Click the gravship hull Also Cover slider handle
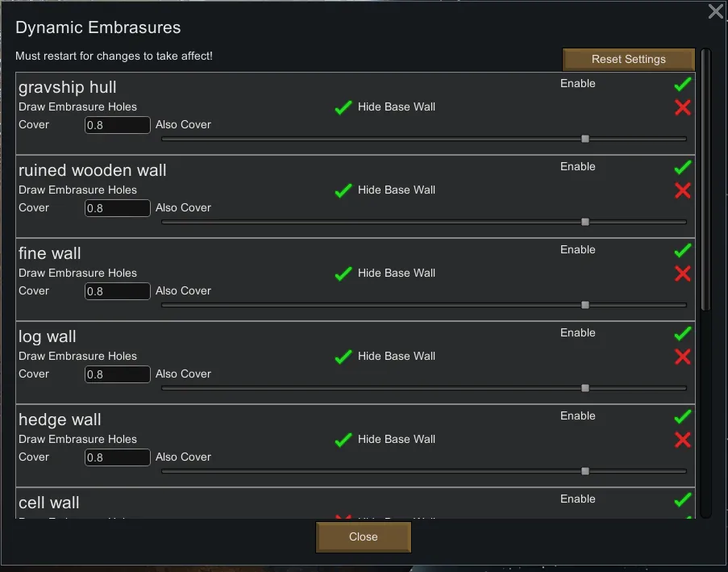Screen dimensions: 728x572 [585, 139]
